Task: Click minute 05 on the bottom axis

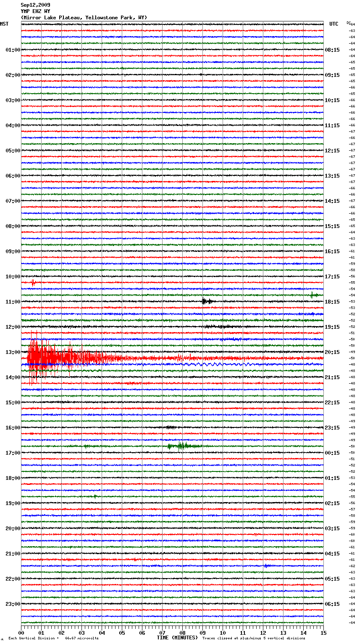Action: [x=122, y=633]
